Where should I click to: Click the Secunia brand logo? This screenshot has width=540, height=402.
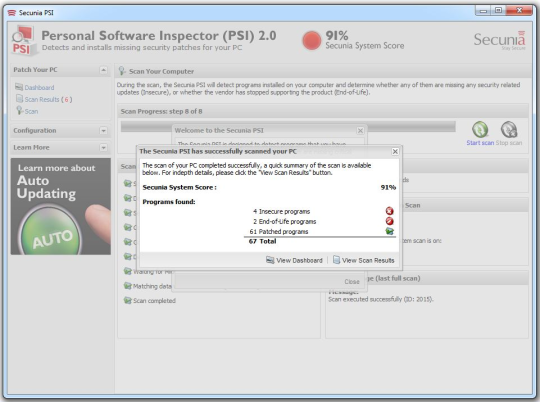[x=499, y=40]
